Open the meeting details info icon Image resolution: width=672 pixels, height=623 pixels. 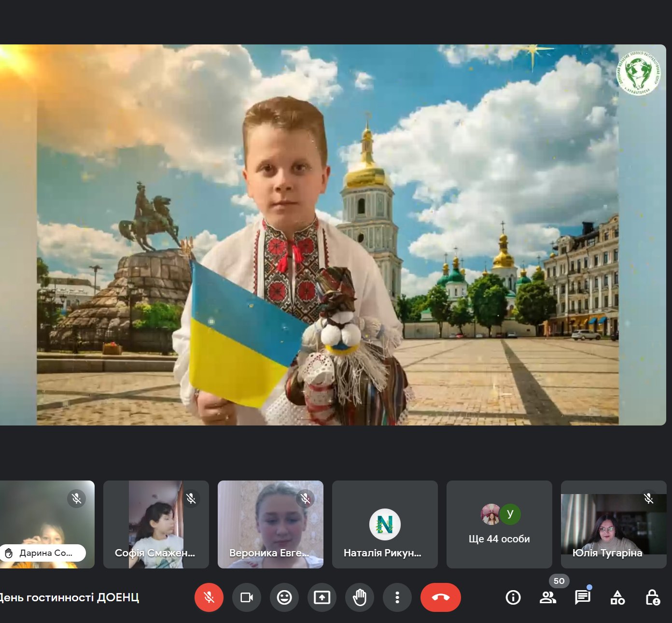click(513, 597)
